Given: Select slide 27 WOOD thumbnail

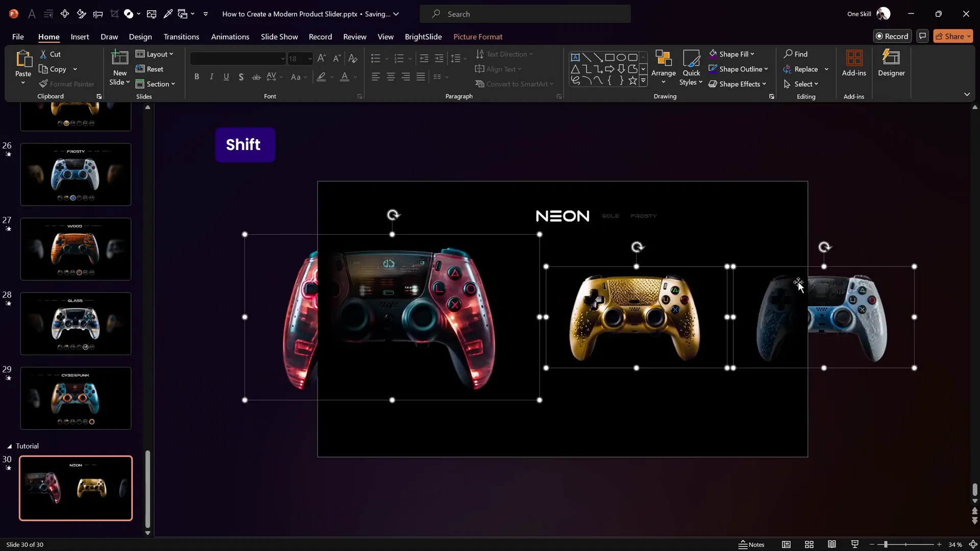Looking at the screenshot, I should point(76,249).
